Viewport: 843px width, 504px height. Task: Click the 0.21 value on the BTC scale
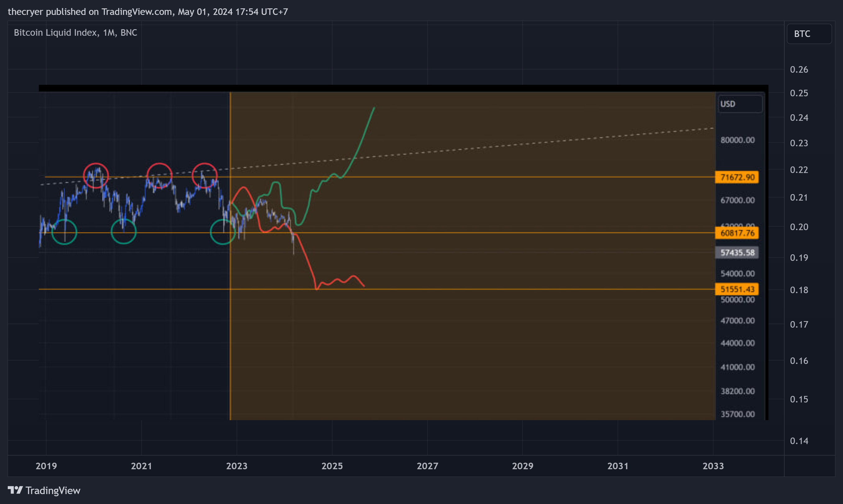tap(799, 198)
